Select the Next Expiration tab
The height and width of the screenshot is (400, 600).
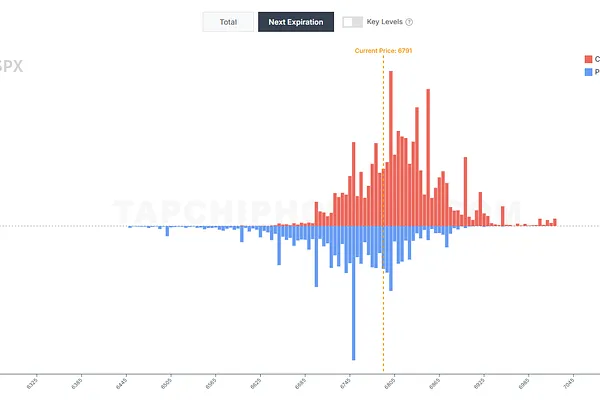point(295,22)
